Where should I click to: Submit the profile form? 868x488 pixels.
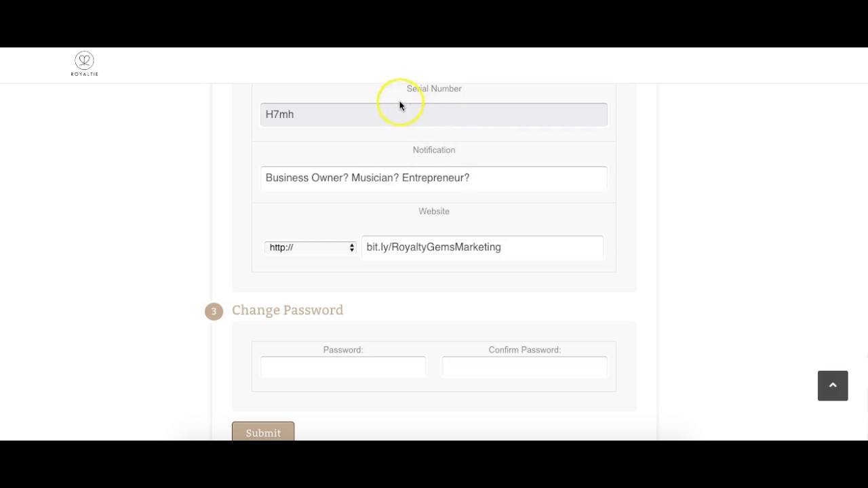[263, 432]
